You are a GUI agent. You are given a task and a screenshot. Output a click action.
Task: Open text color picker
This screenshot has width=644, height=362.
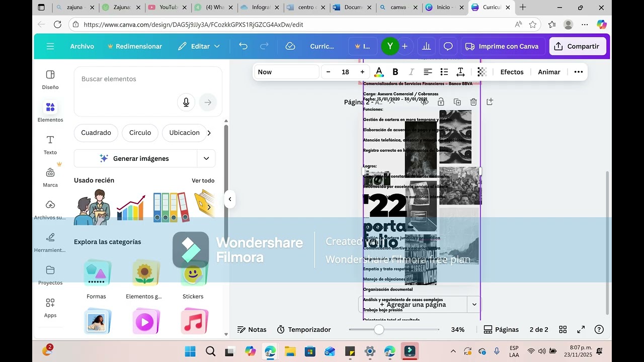pyautogui.click(x=379, y=72)
